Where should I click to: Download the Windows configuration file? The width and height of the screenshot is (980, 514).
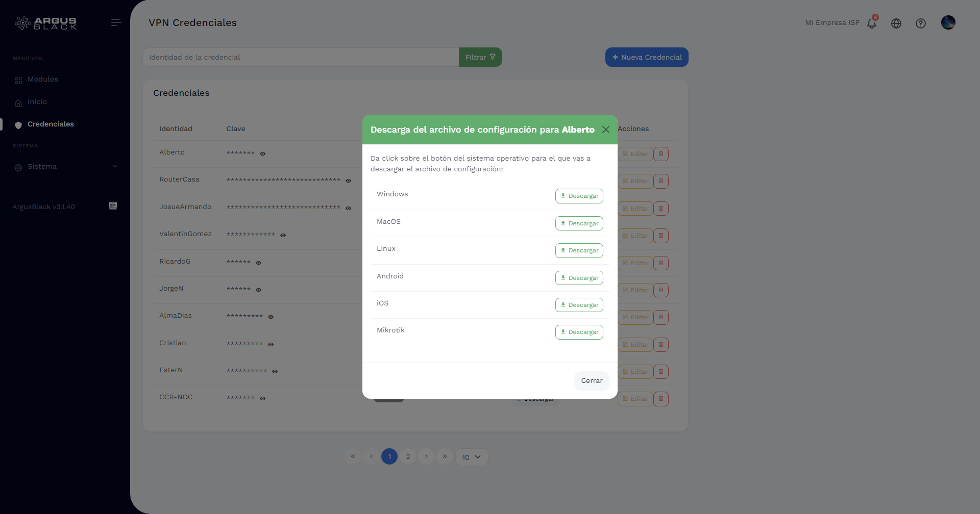pos(579,196)
